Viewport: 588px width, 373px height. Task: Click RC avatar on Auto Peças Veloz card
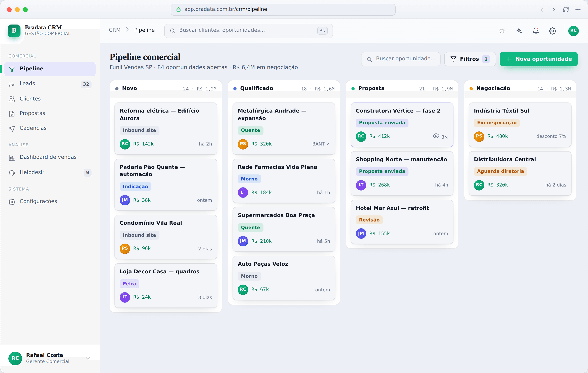(243, 289)
